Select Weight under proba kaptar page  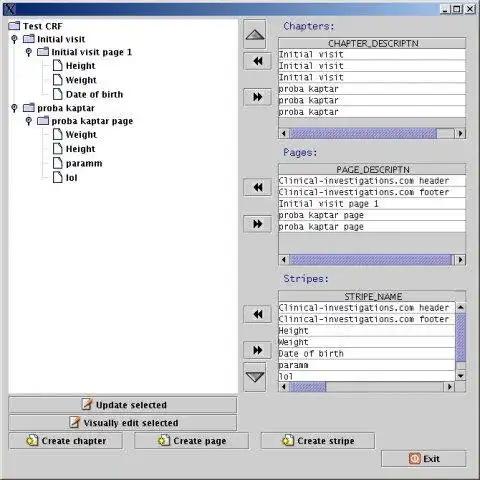[81, 135]
